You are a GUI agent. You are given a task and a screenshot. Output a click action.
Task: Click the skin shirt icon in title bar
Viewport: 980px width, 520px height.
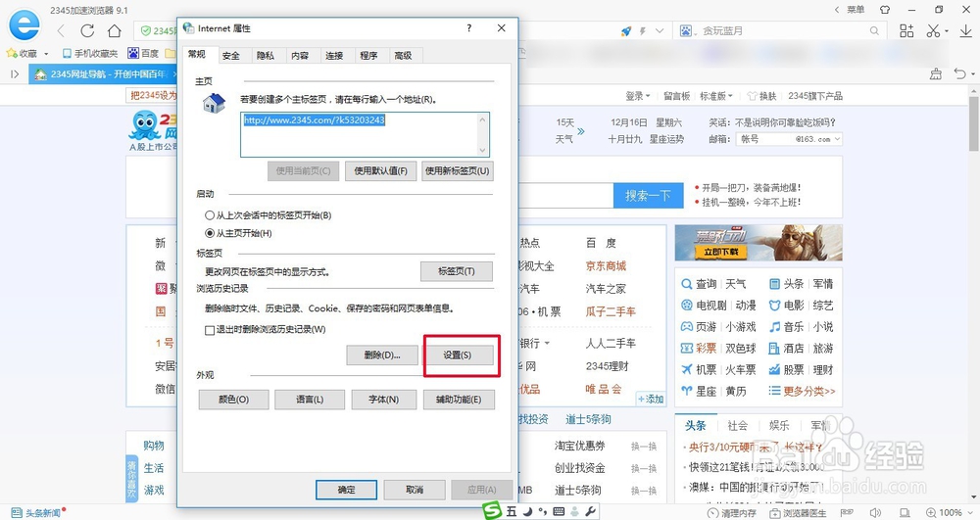tap(885, 10)
